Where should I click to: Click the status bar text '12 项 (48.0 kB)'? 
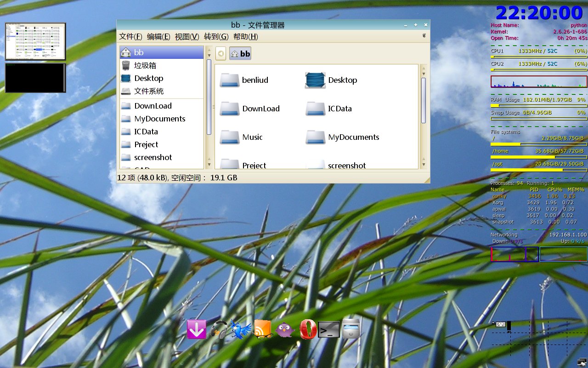click(x=142, y=178)
